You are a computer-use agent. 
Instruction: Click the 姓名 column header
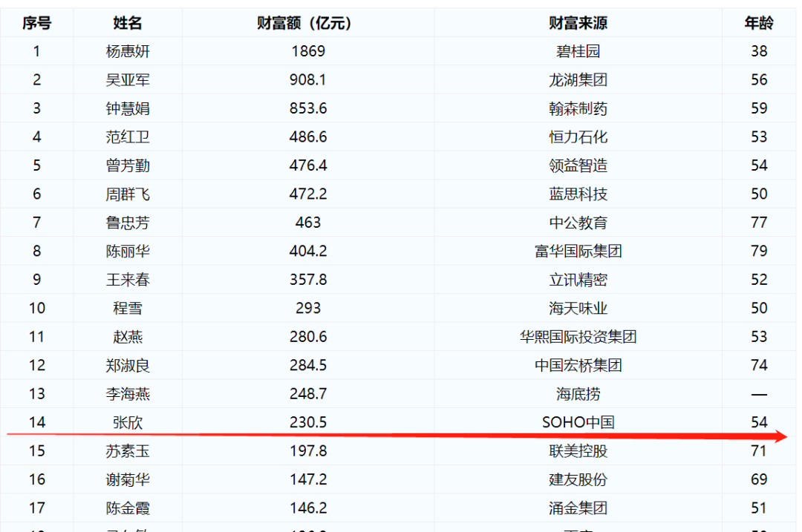[128, 23]
